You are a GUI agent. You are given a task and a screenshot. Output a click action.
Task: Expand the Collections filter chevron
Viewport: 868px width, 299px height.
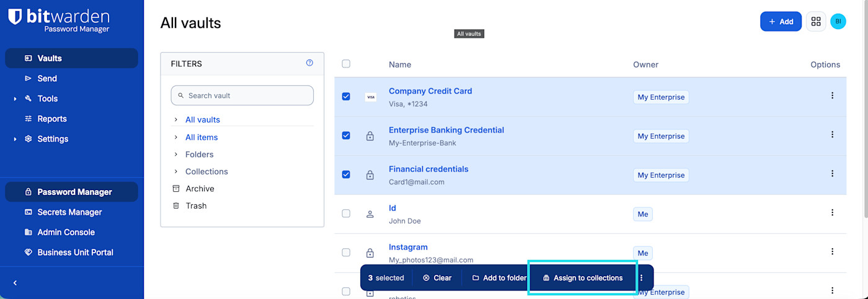176,171
